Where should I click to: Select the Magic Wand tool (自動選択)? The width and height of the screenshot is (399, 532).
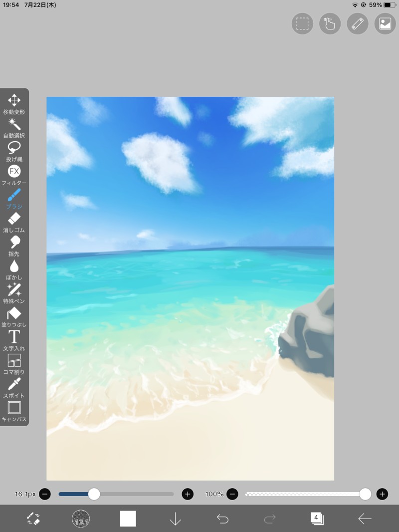tap(14, 128)
